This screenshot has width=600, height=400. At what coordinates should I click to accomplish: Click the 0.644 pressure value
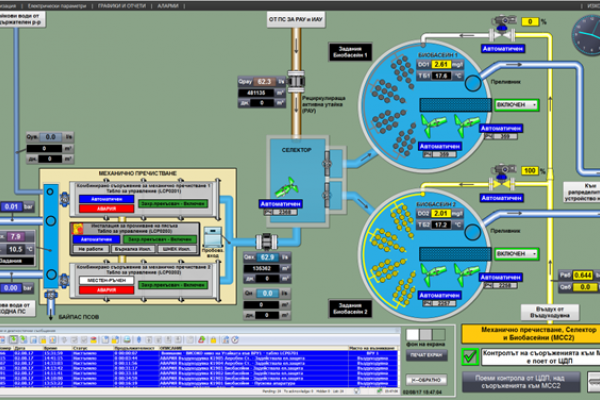(583, 275)
